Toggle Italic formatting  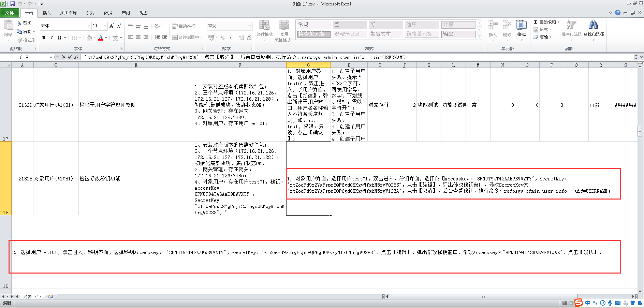(52, 38)
